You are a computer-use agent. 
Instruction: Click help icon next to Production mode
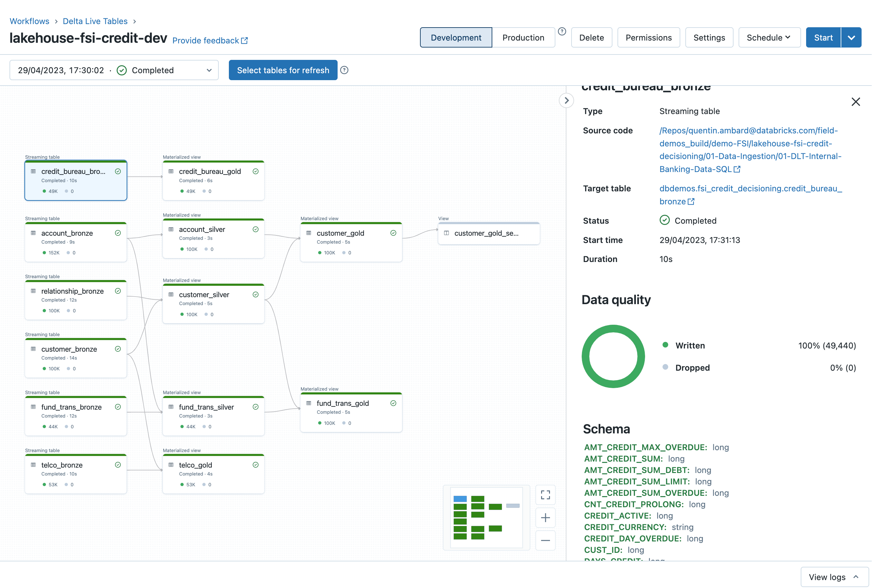coord(562,32)
